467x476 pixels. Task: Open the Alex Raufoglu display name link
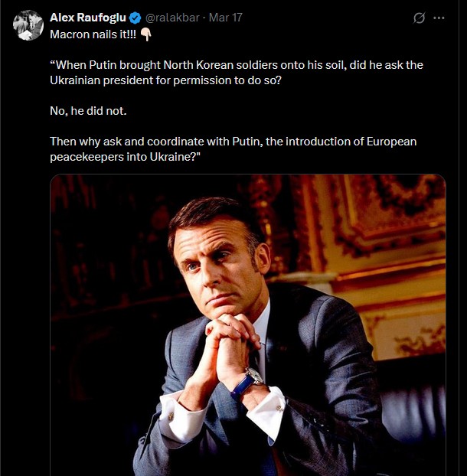[x=88, y=18]
